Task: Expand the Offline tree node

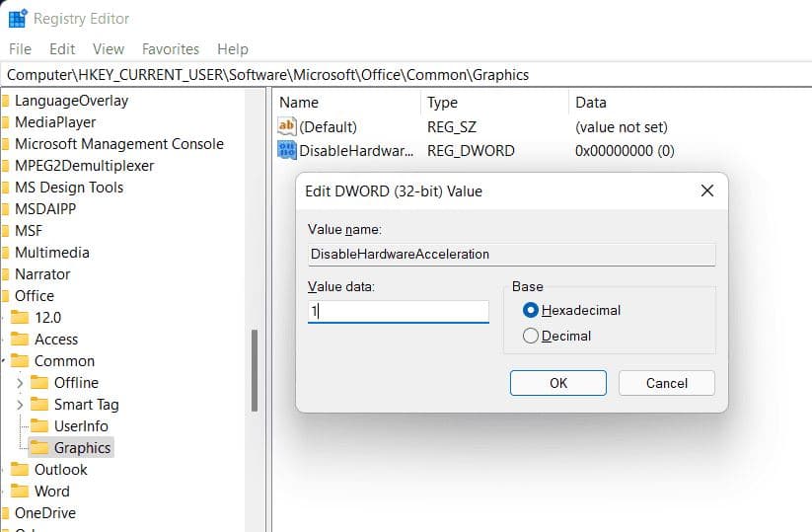Action: pyautogui.click(x=20, y=383)
